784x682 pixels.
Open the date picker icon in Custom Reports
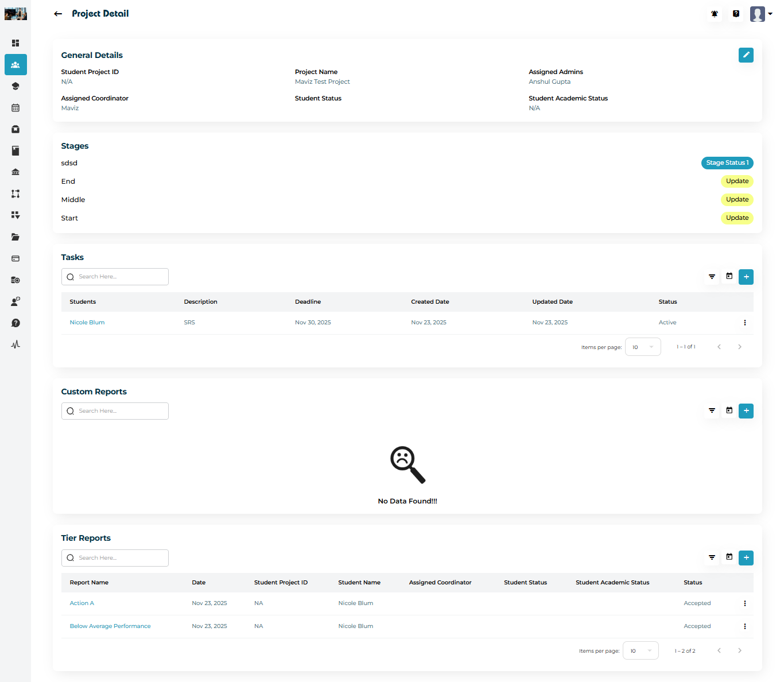point(729,410)
